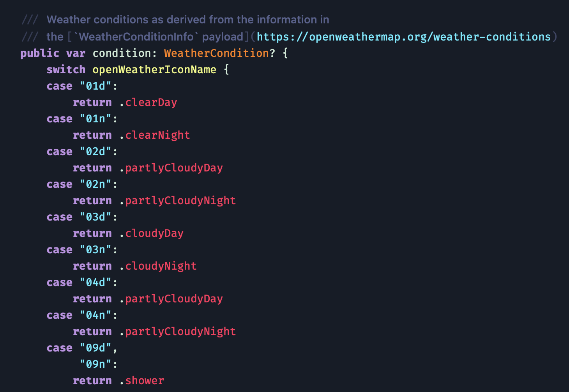Screen dimensions: 569x392
Task: Click the .cloudyDay return value
Action: coord(151,233)
